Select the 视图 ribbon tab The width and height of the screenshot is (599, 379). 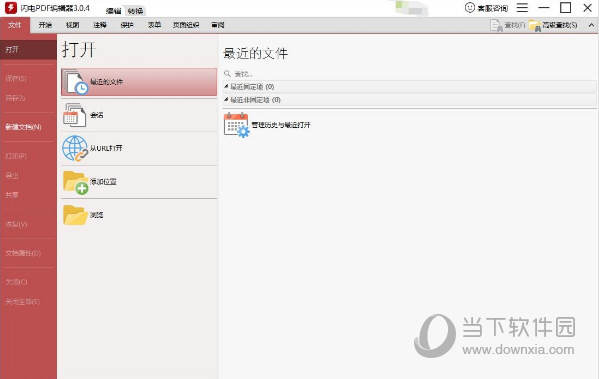coord(72,25)
